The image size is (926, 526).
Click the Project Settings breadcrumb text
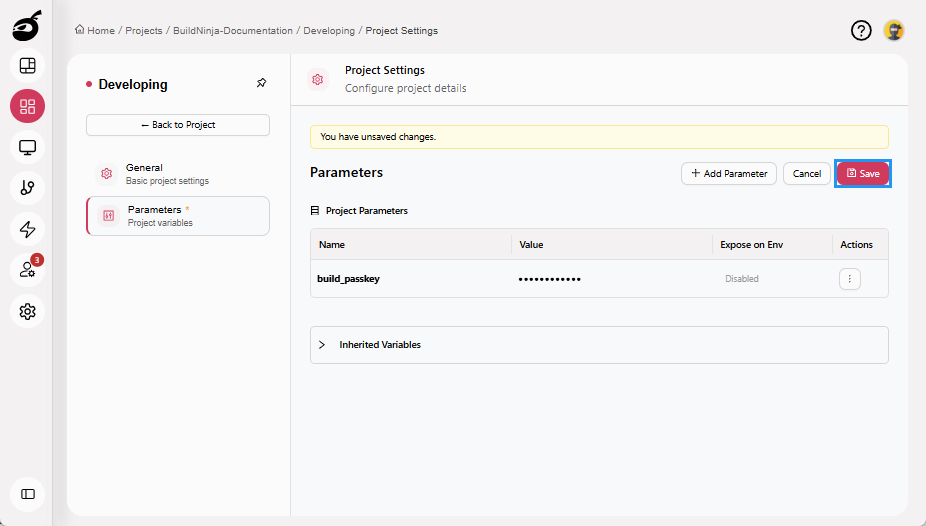click(x=402, y=31)
